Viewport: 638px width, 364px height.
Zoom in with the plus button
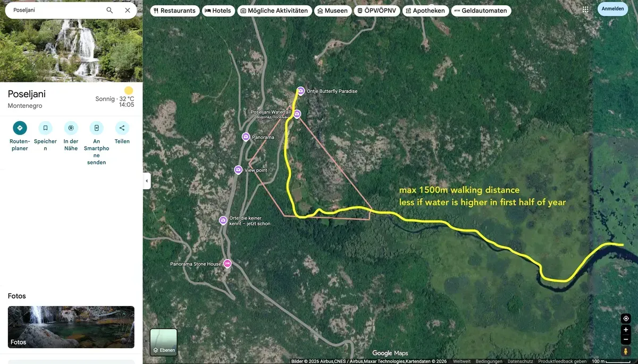[x=626, y=329]
